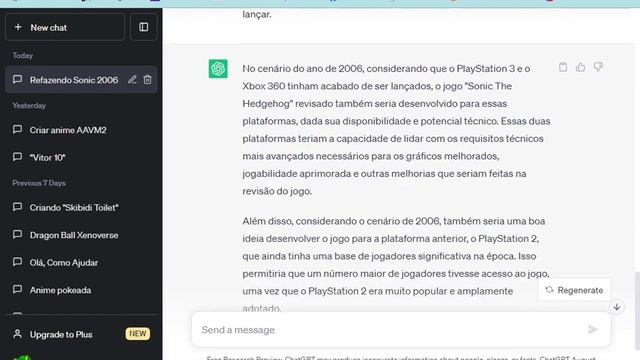Copy the response with clipboard icon
Image resolution: width=640 pixels, height=360 pixels.
(563, 67)
